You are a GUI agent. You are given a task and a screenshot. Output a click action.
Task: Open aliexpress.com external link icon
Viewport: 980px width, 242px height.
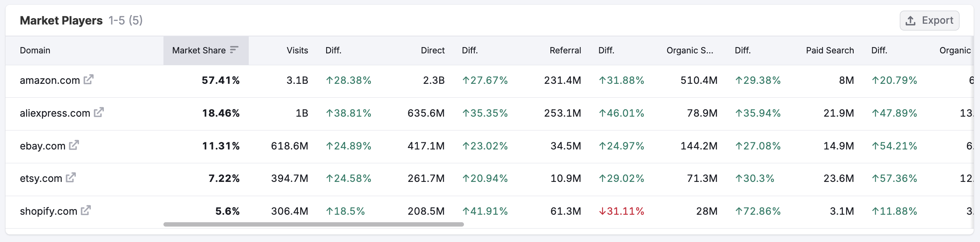coord(99,112)
